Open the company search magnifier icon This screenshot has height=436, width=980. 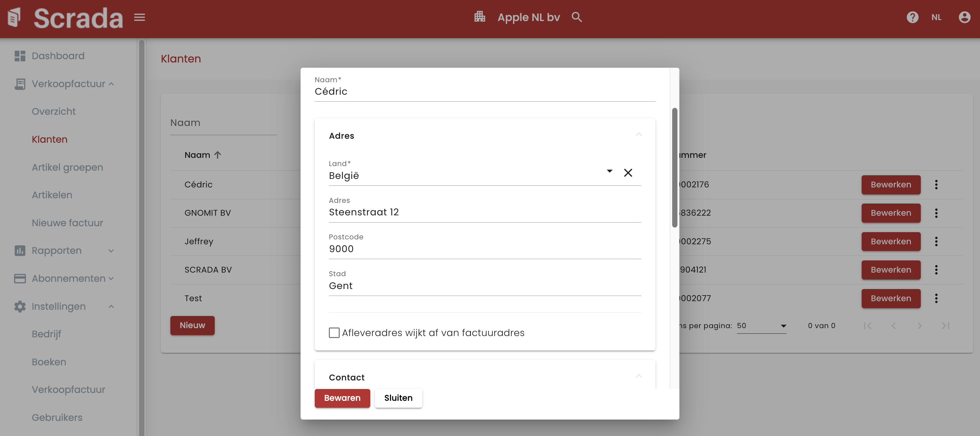point(577,17)
